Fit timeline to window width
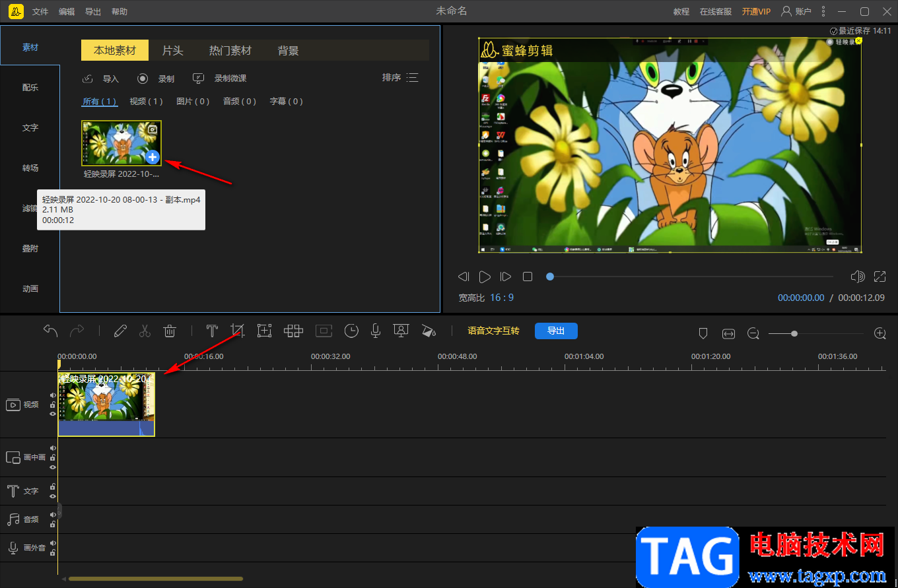This screenshot has width=898, height=588. (x=728, y=334)
